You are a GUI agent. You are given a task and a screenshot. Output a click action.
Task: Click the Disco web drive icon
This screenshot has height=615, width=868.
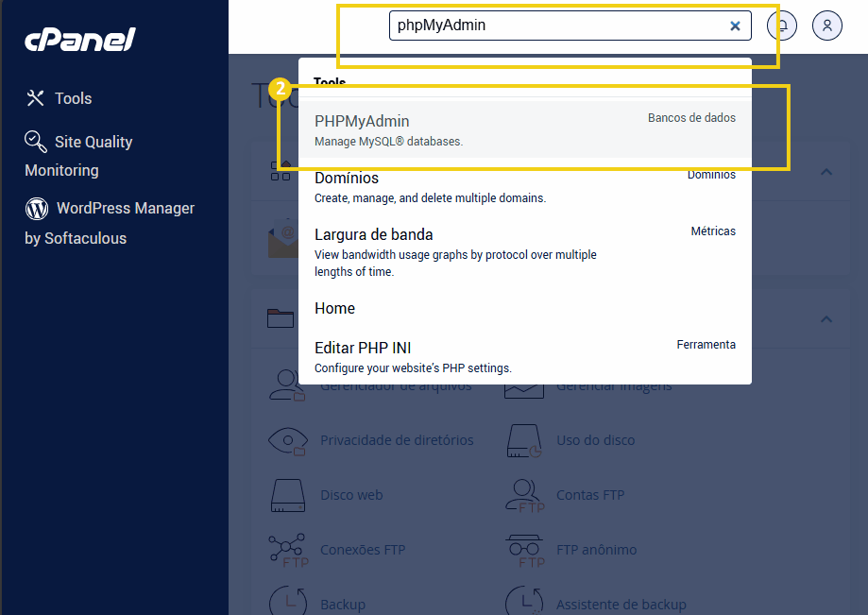point(288,495)
